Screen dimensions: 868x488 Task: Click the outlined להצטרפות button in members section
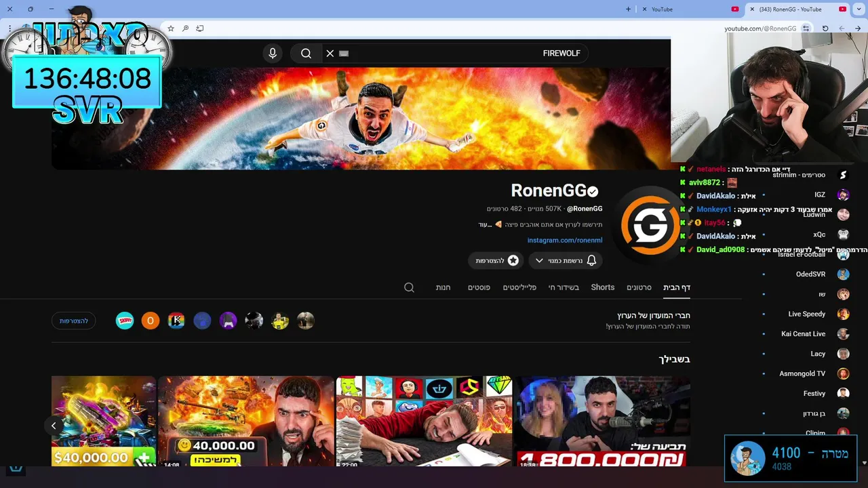point(74,321)
